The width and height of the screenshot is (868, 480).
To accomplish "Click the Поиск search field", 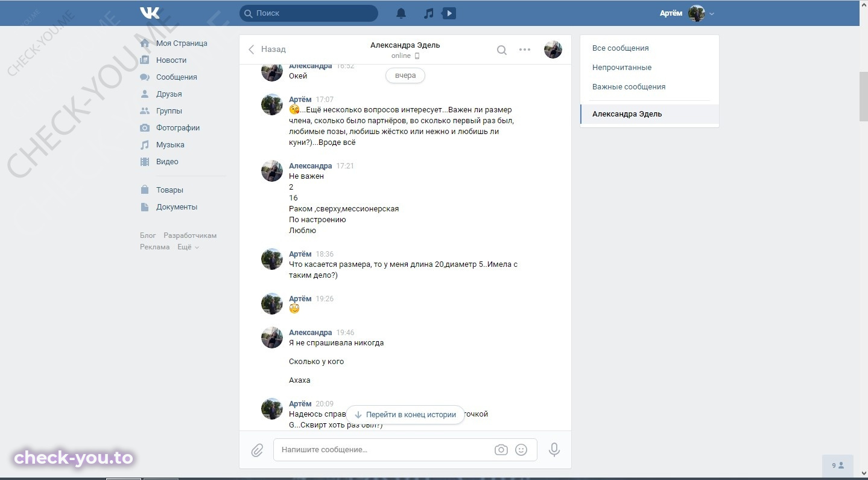I will point(309,13).
